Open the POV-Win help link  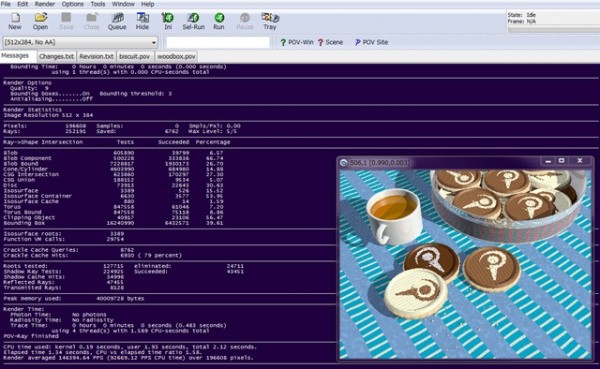point(297,42)
